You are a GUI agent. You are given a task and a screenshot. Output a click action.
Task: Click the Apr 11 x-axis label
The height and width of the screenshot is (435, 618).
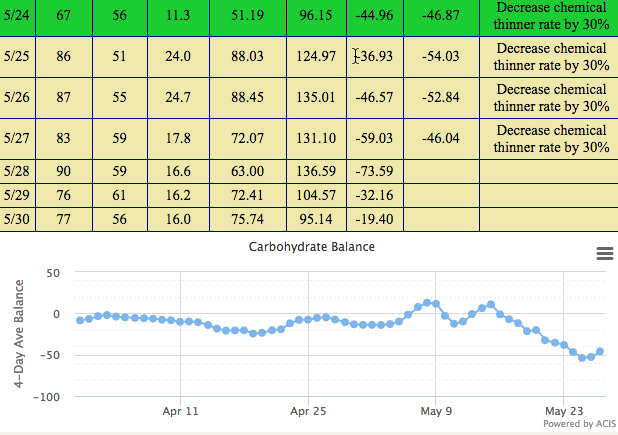(179, 410)
